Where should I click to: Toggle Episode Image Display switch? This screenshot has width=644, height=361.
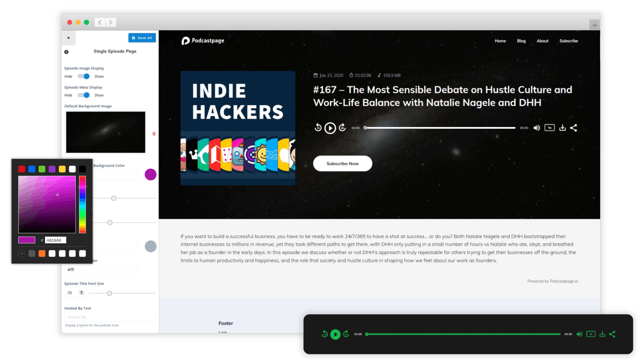(84, 76)
